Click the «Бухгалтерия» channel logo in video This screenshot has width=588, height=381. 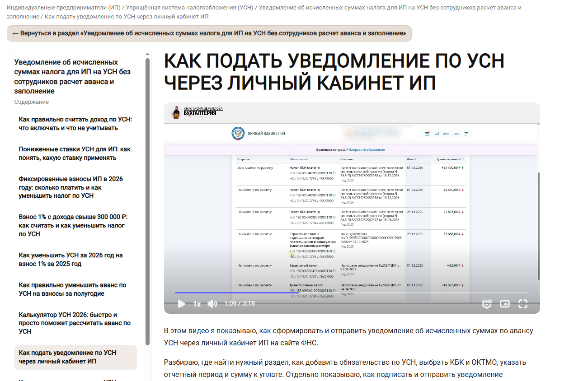click(x=197, y=112)
